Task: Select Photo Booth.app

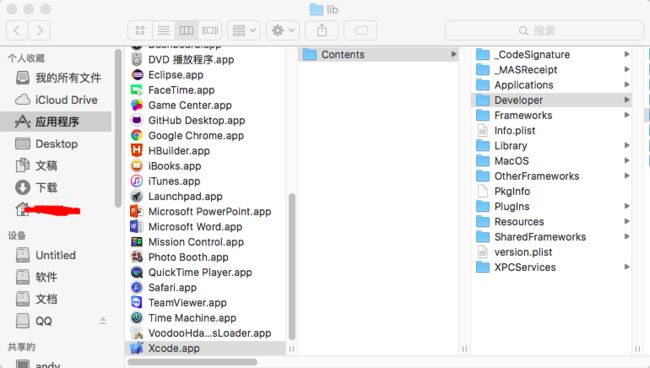Action: click(x=205, y=257)
